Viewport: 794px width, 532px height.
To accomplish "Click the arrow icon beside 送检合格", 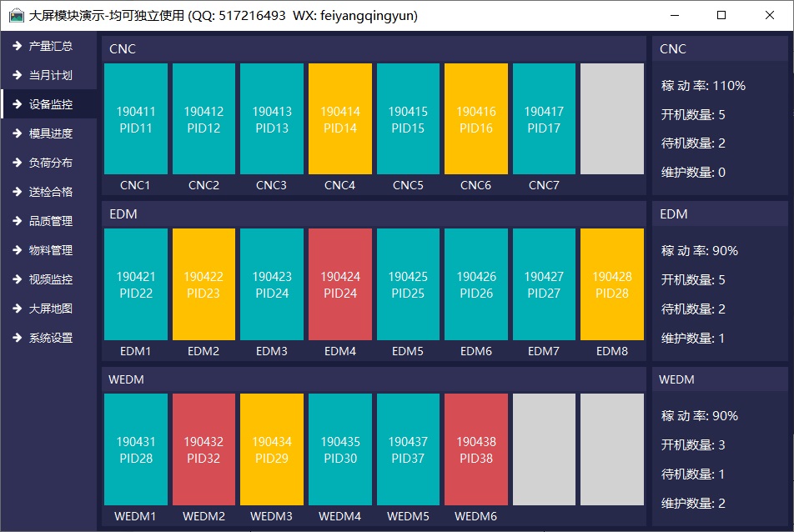I will [x=16, y=192].
